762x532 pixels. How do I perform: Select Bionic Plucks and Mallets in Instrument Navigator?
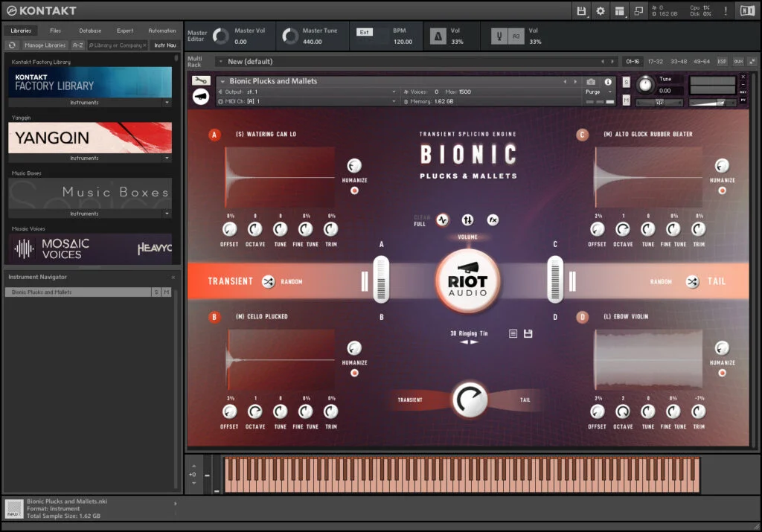coord(77,292)
